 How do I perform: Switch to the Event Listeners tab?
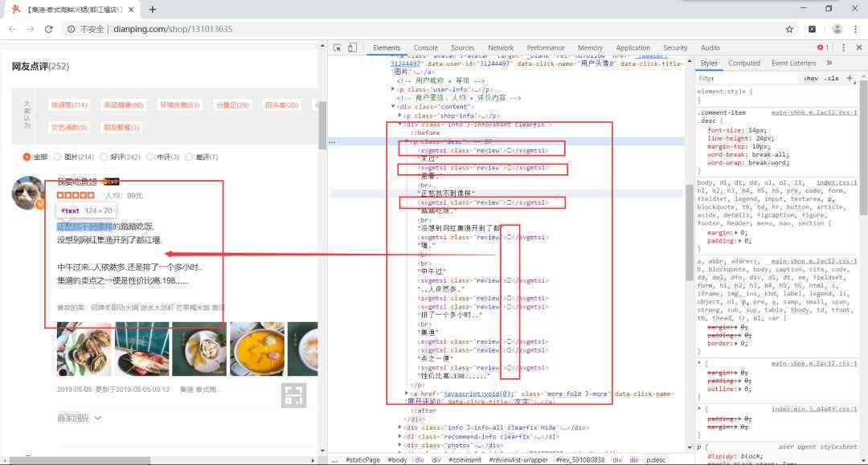tap(793, 63)
